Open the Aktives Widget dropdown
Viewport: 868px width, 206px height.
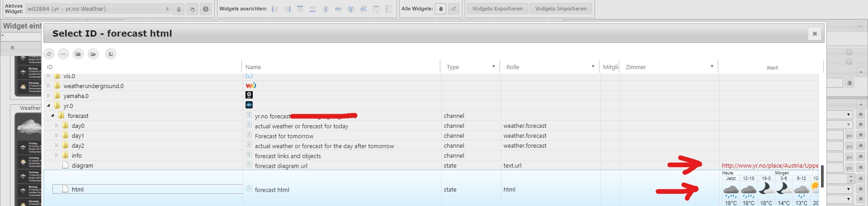tap(98, 9)
